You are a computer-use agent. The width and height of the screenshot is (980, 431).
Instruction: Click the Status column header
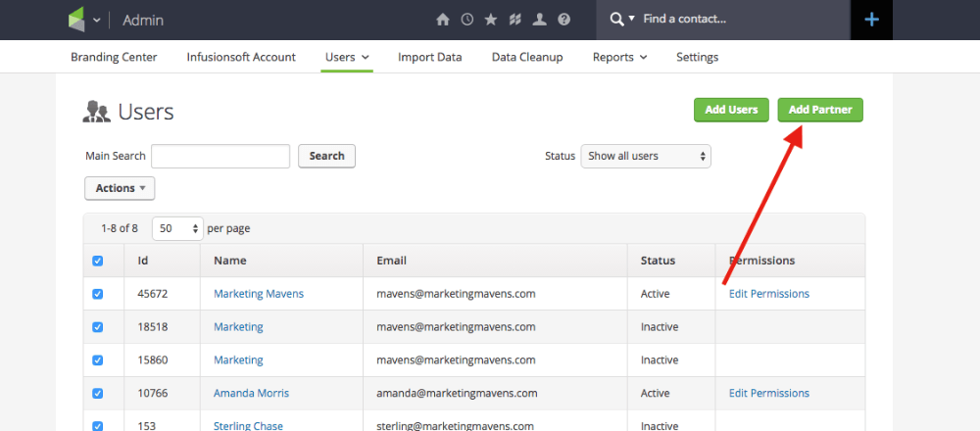pyautogui.click(x=659, y=261)
